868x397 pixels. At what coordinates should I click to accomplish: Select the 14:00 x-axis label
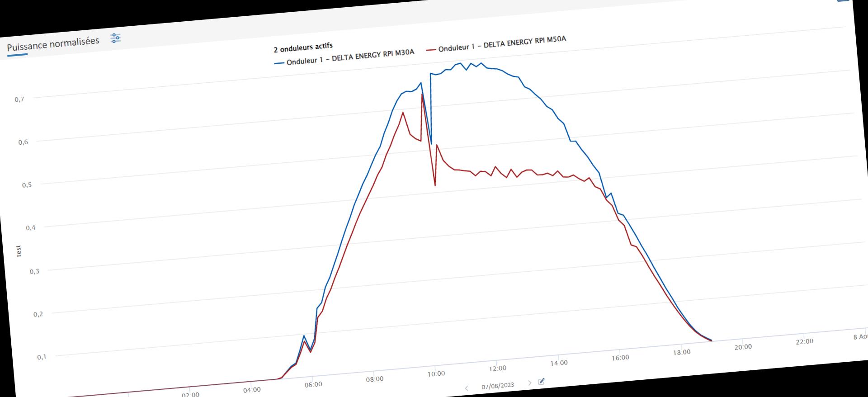[559, 363]
